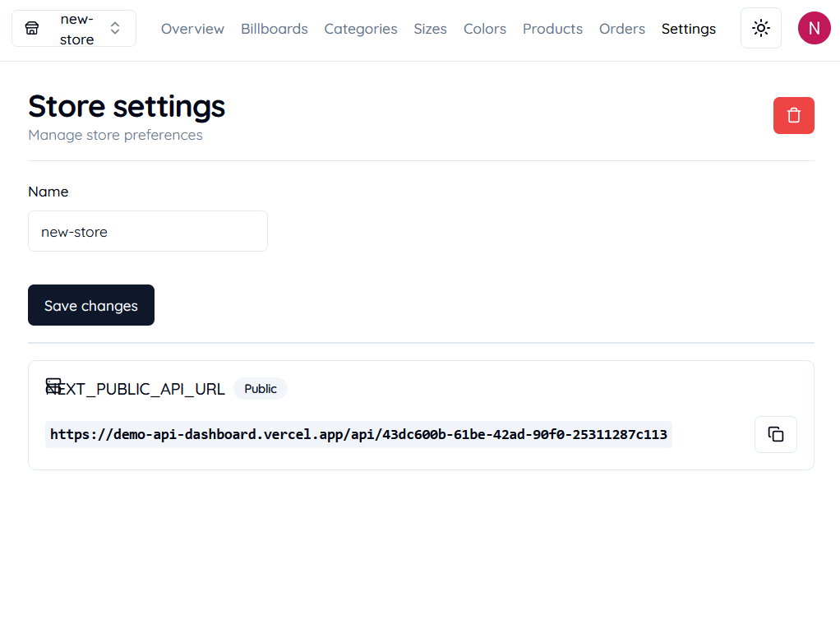
Task: Click the Save changes button
Action: pos(91,305)
